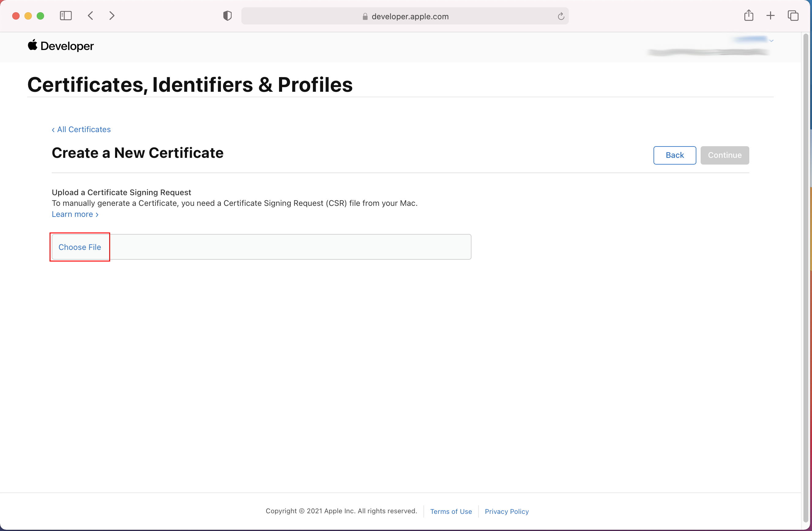Reload the page with the refresh icon
Screen dimensions: 812x531
561,16
